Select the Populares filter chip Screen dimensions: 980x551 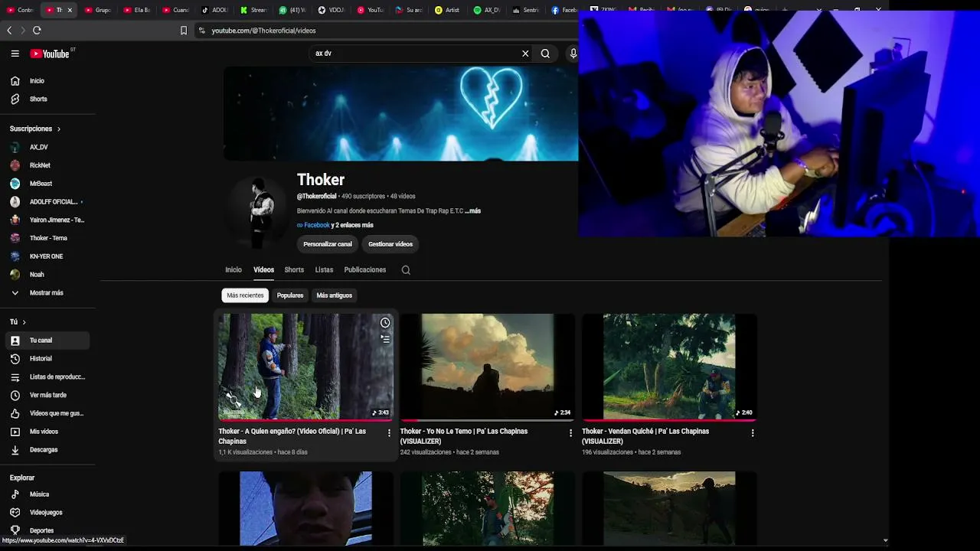[x=290, y=295]
